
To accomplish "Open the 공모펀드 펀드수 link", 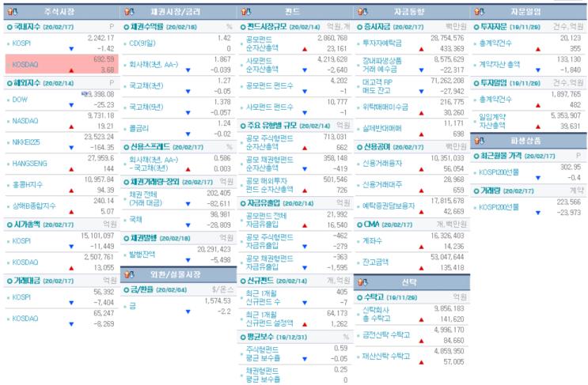I will tap(269, 86).
